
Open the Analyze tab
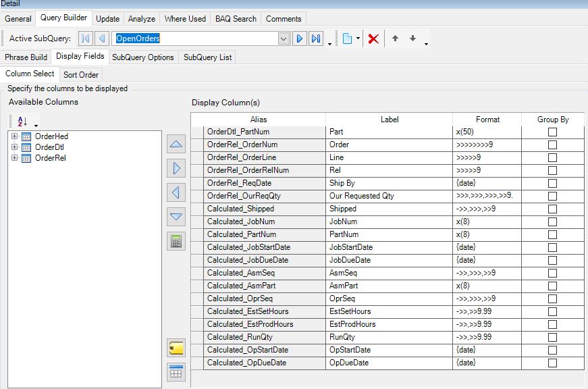pos(141,19)
